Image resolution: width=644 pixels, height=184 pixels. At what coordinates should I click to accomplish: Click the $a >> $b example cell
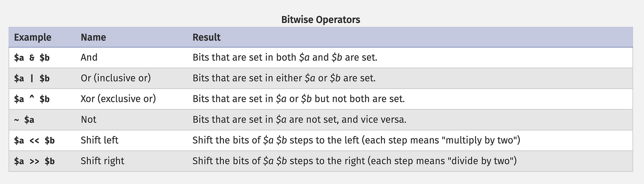(34, 161)
